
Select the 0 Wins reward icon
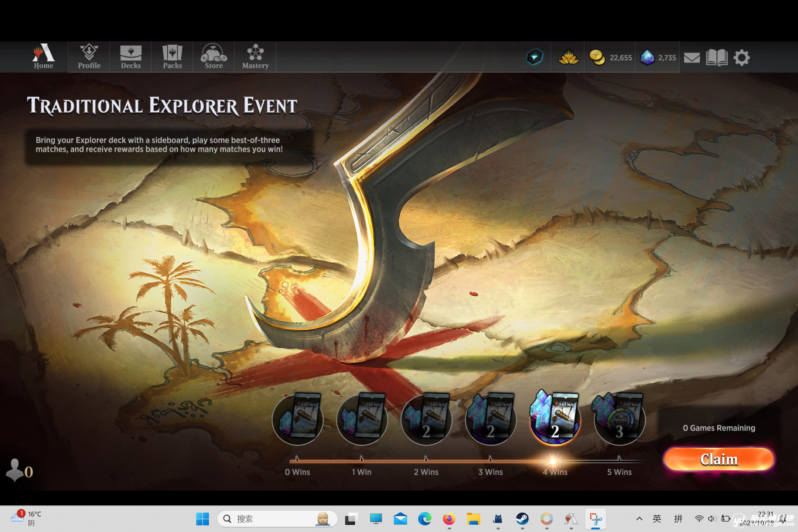coord(298,419)
